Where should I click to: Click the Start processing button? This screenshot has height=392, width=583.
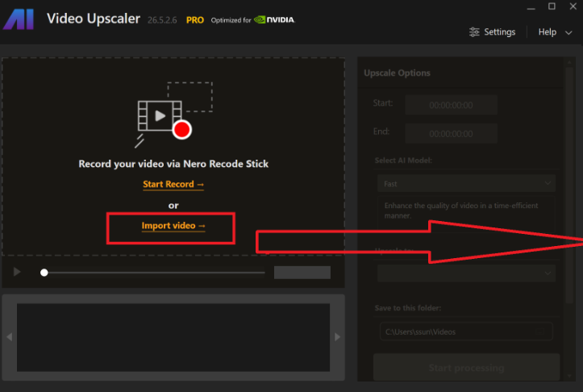coord(466,368)
